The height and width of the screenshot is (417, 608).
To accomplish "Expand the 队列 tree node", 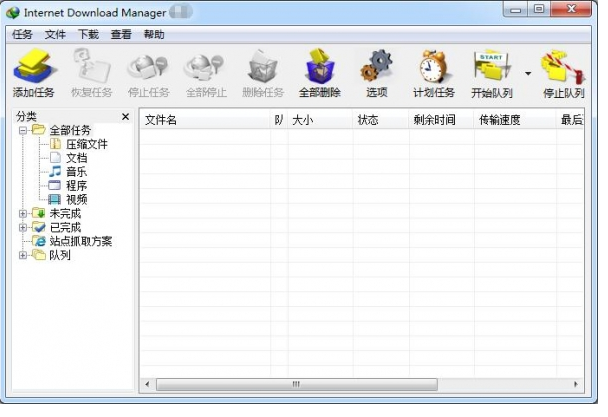I will (23, 255).
